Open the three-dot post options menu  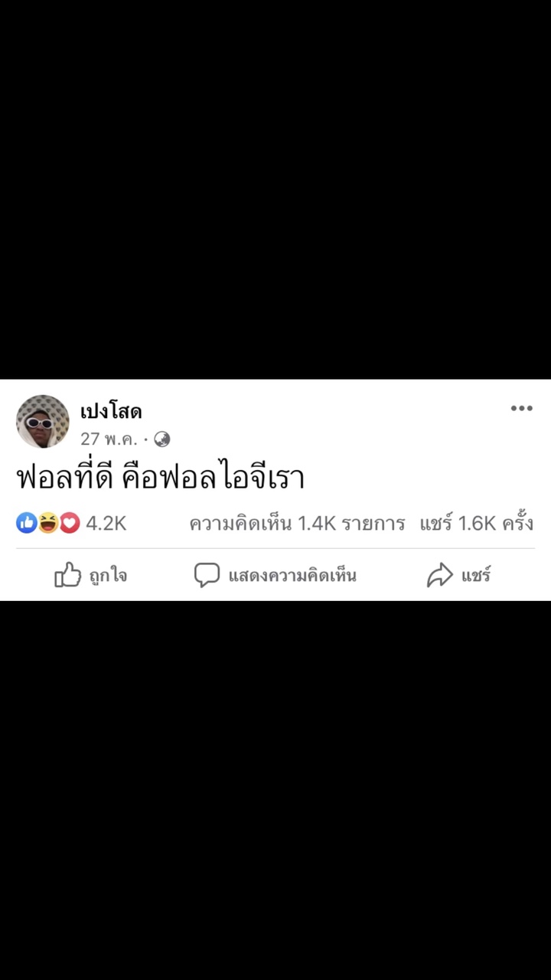[x=521, y=408]
